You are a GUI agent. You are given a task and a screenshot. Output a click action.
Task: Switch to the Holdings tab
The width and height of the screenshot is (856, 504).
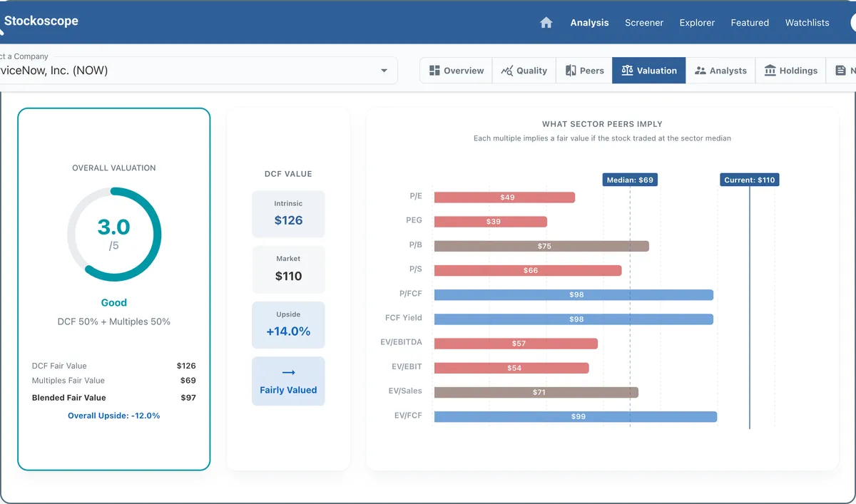pos(790,71)
